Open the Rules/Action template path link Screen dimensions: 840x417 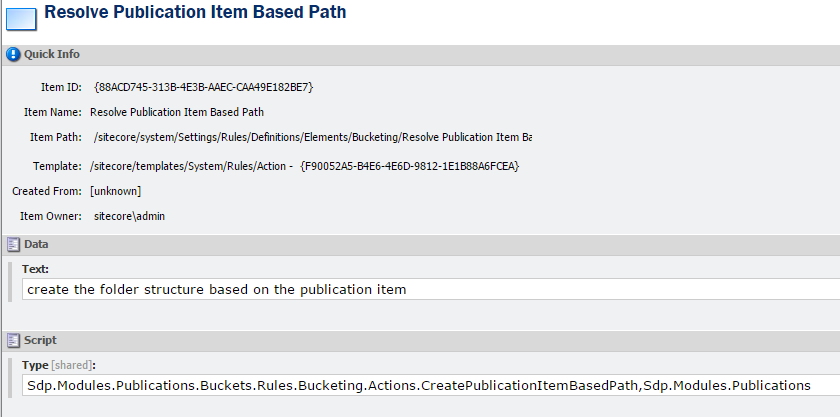191,165
